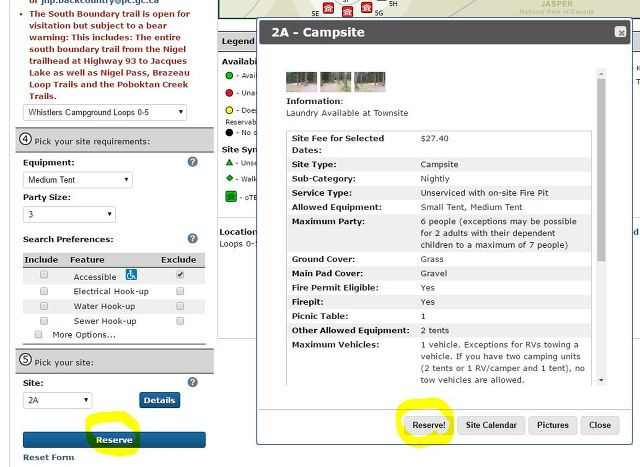
Task: Click the blue Reserve button in the form
Action: point(114,440)
